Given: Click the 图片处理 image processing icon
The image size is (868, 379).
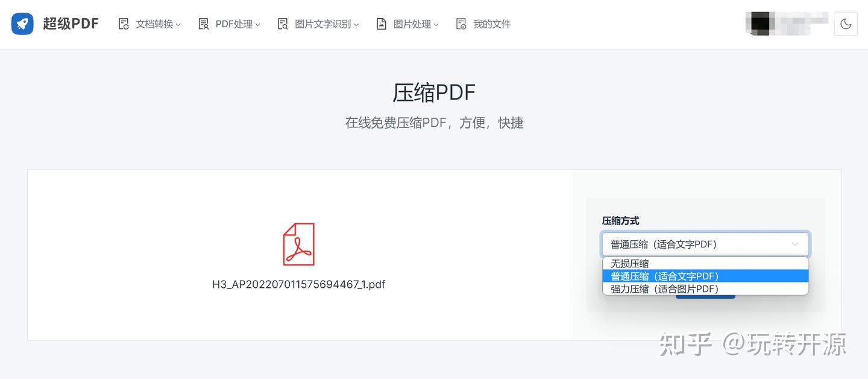Looking at the screenshot, I should click(x=381, y=23).
